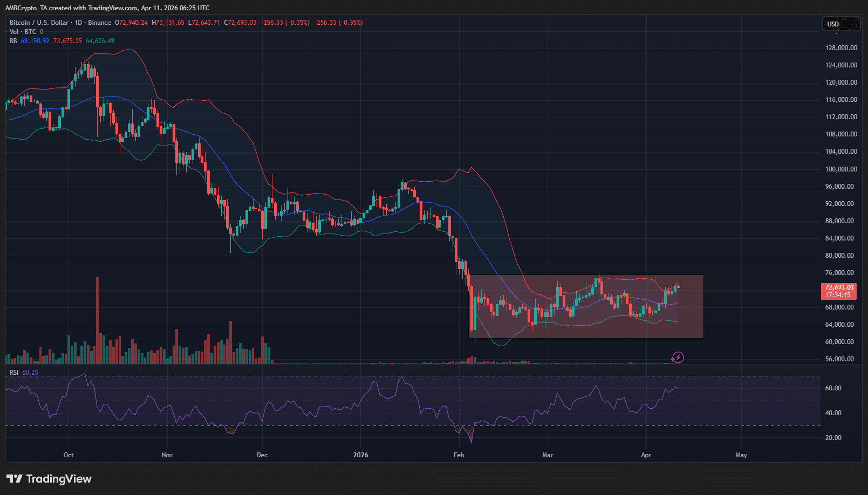Click the shaded red consolidation rectangle
Screen dimensions: 868x495
tap(588, 306)
